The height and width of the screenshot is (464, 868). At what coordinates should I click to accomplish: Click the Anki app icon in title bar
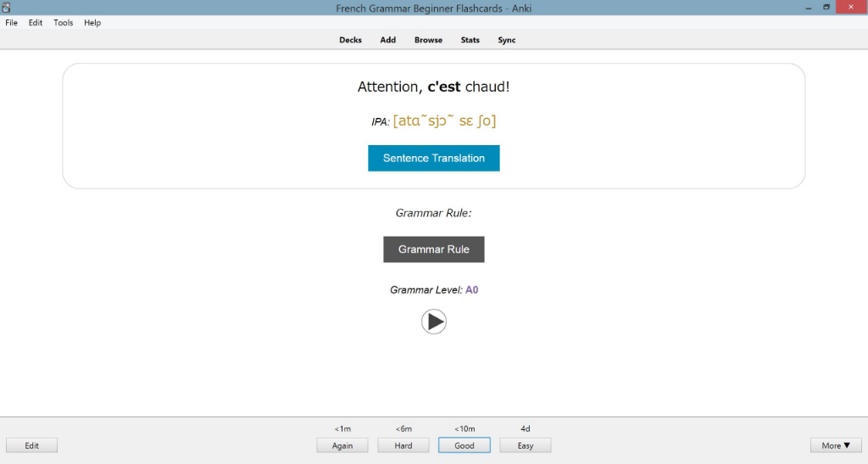tap(6, 8)
